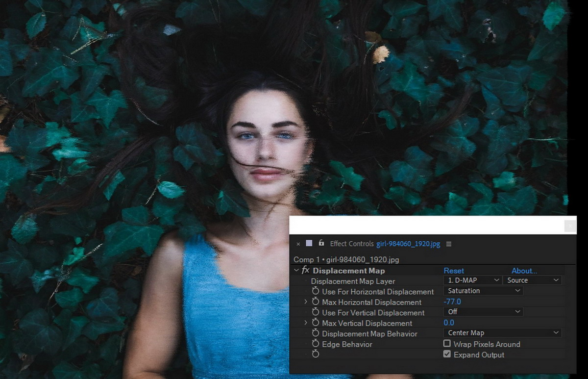
Task: Expand Max Vertical Displacement property
Action: (x=306, y=323)
